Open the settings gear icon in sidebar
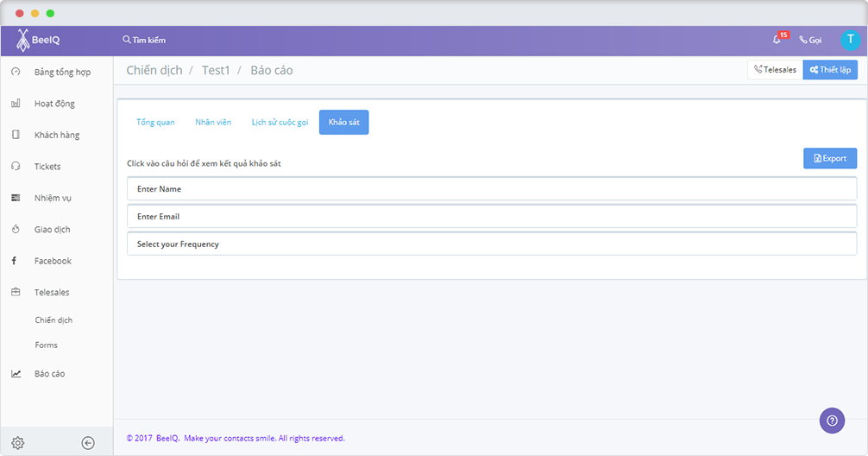The height and width of the screenshot is (456, 868). pyautogui.click(x=17, y=443)
